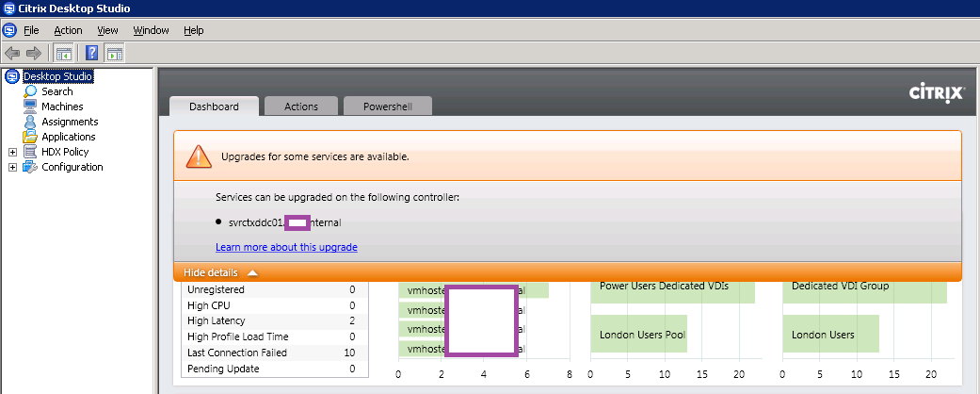Click the Machines monitor icon
The width and height of the screenshot is (980, 394).
30,107
